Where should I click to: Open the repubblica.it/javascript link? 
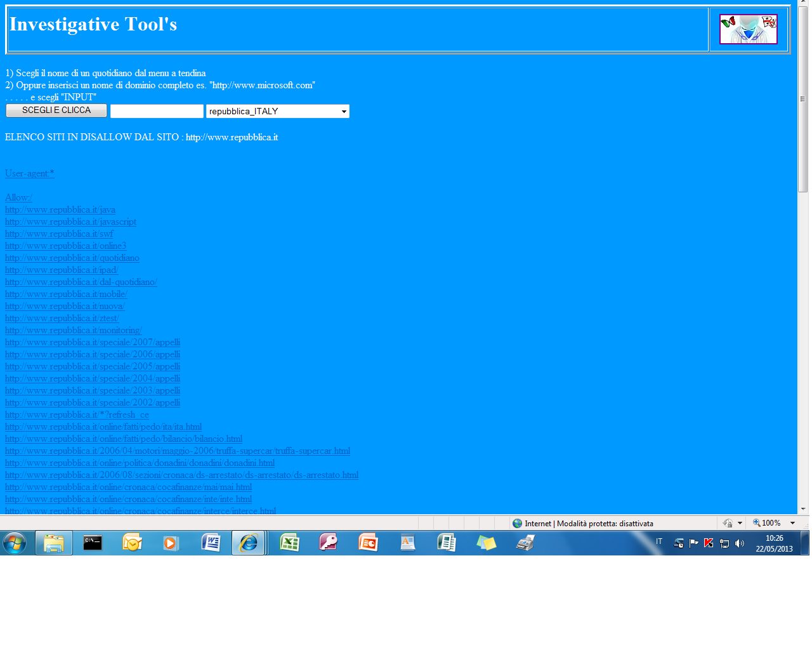coord(70,222)
